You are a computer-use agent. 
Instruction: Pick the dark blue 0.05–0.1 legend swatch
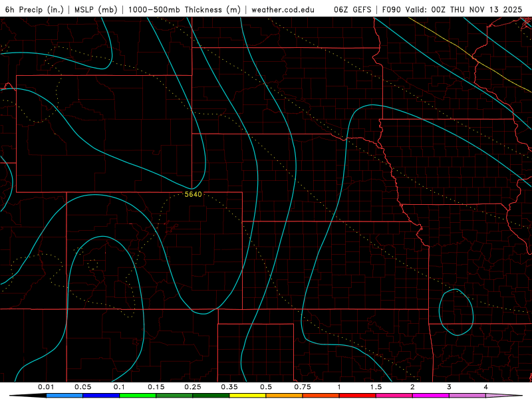coord(101,396)
